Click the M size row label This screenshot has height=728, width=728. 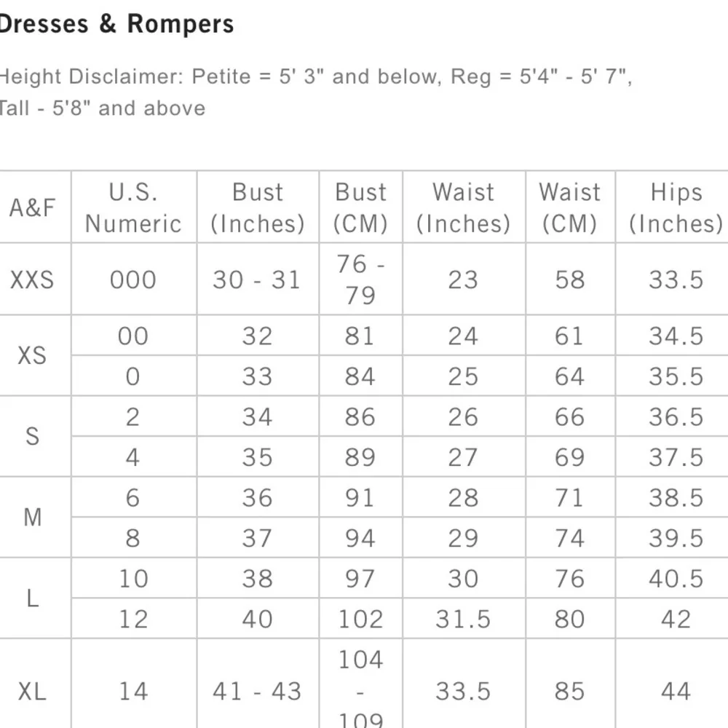click(x=33, y=518)
